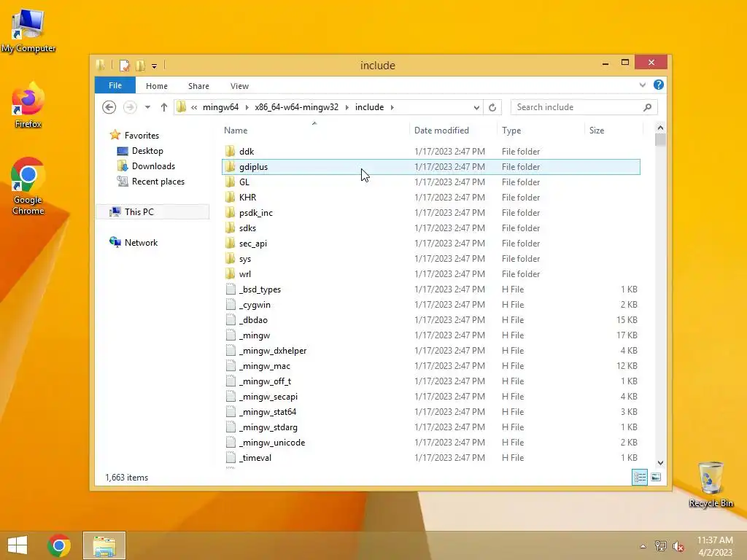Open the address bar history dropdown
The width and height of the screenshot is (747, 560).
coord(476,108)
